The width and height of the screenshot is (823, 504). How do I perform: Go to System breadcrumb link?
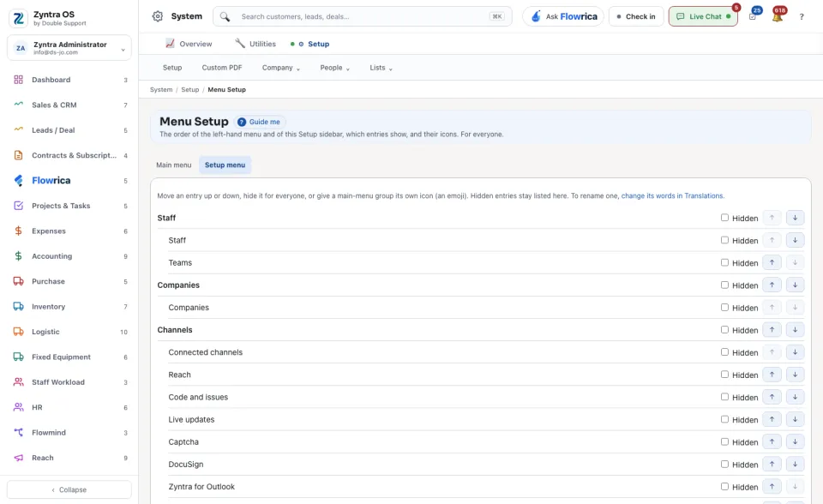point(161,90)
